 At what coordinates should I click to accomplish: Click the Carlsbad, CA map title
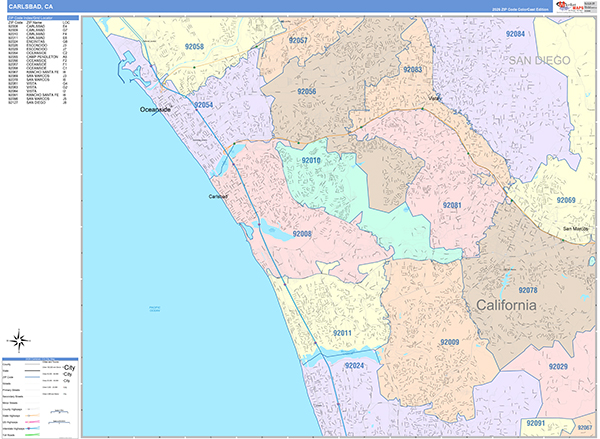pos(30,6)
